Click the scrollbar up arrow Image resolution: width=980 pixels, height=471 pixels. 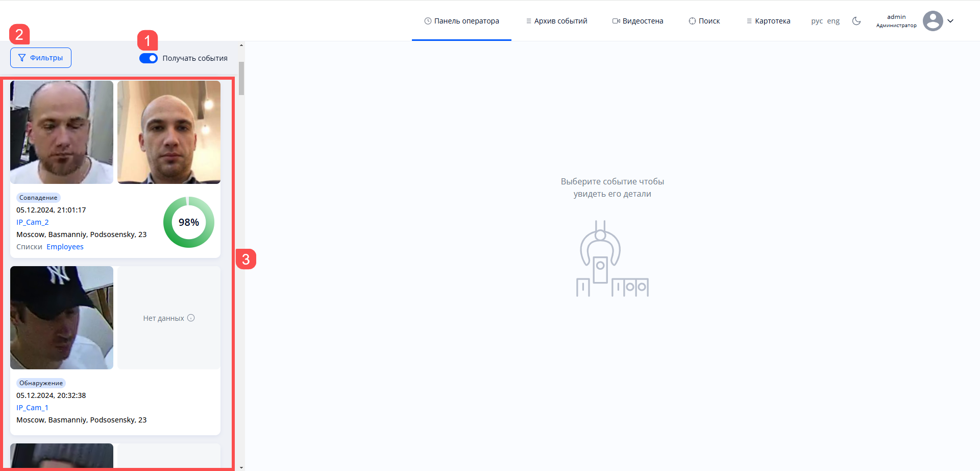pyautogui.click(x=241, y=45)
